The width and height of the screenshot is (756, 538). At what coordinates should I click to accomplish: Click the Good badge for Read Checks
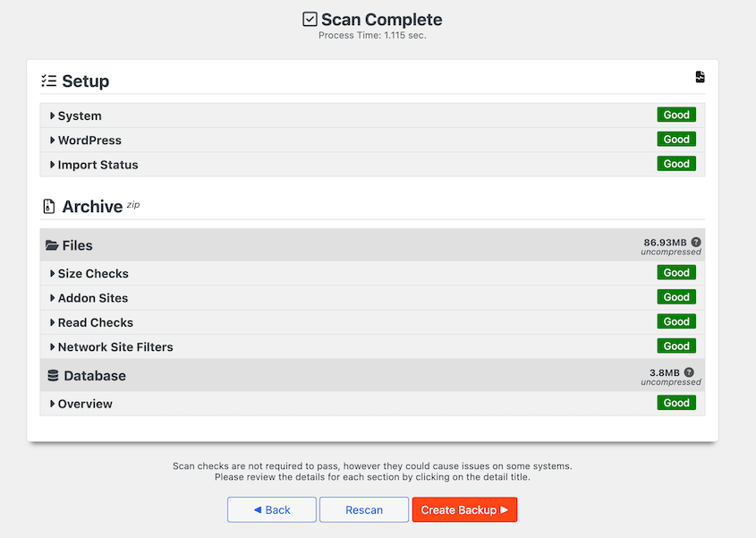(676, 322)
